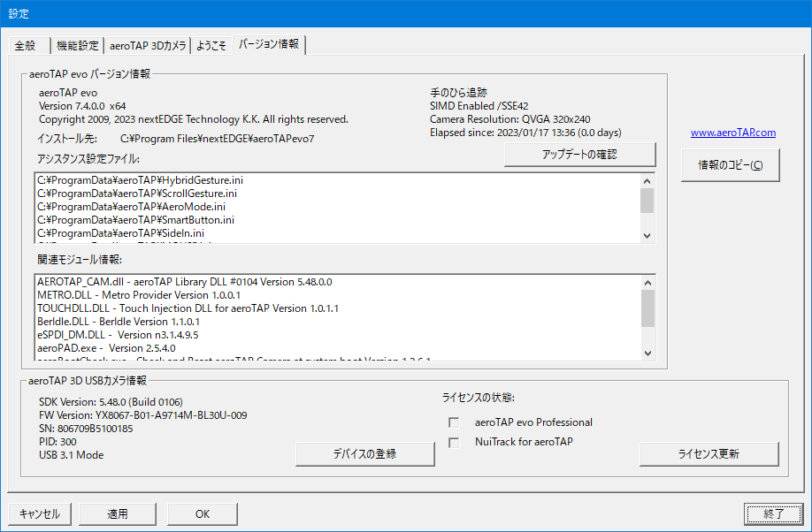Click the Version 7.4.0.0 x64 text

82,106
